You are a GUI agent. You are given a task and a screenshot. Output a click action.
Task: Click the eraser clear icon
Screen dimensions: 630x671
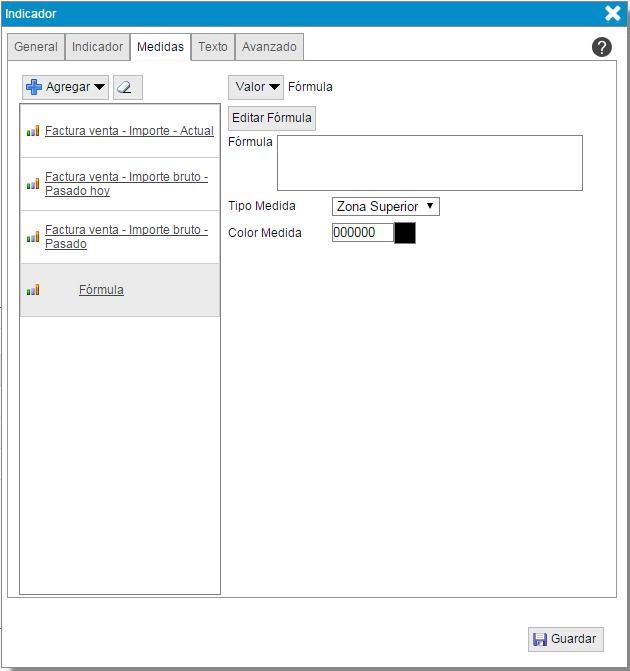pos(127,87)
